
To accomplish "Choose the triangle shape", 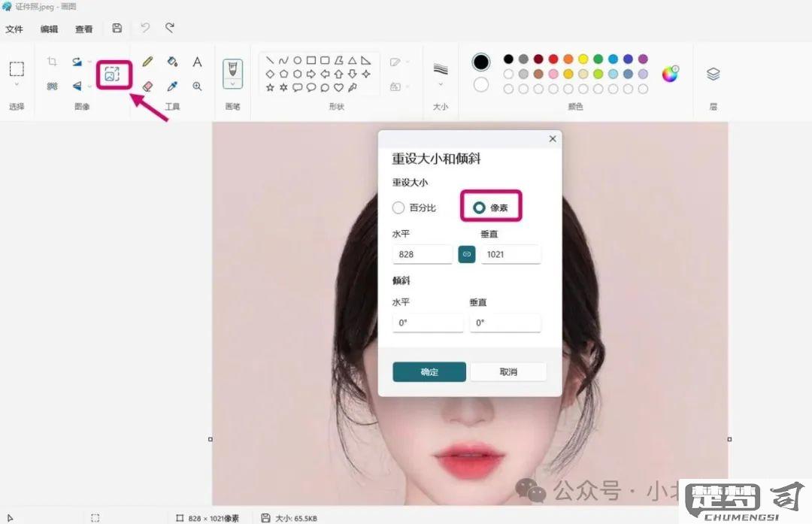I will tap(352, 60).
